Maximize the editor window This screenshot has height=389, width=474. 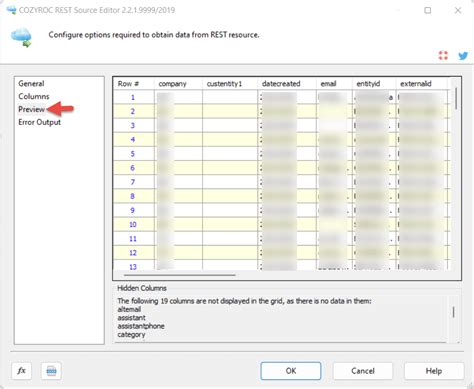427,10
